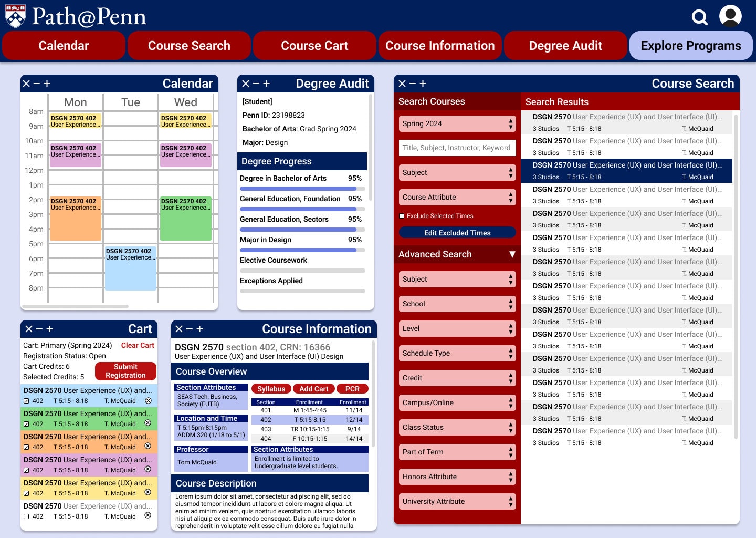The image size is (756, 538).
Task: Switch to the Degree Audit top tab
Action: (x=565, y=46)
